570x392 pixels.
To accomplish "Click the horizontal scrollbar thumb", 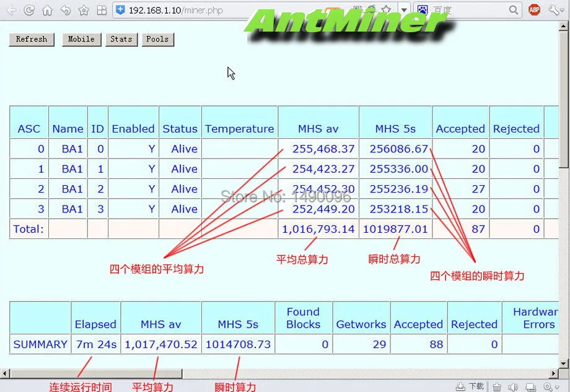I will click(96, 373).
